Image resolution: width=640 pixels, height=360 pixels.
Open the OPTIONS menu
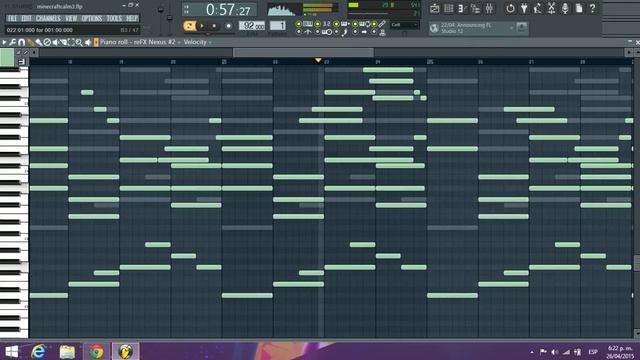(x=92, y=18)
